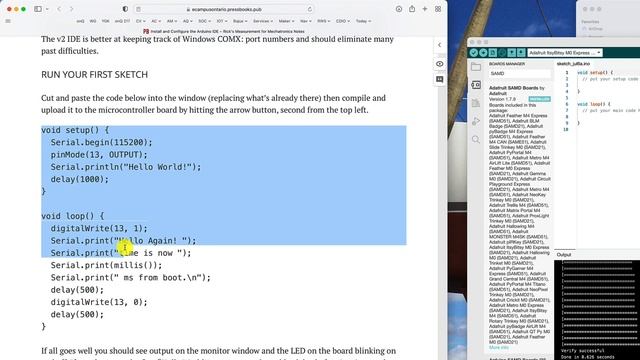Open the CDIO bookmarks folder
Screen dimensions: 640x360
point(343,21)
